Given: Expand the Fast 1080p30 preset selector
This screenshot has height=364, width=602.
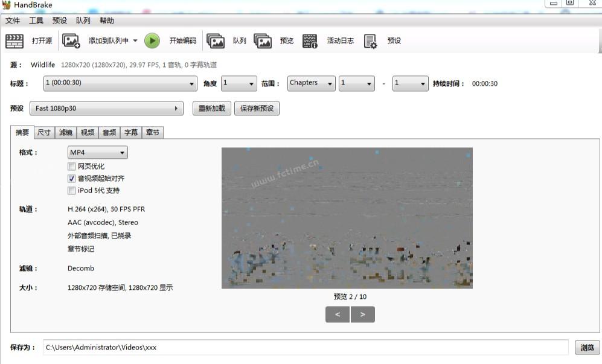Looking at the screenshot, I should [x=106, y=108].
